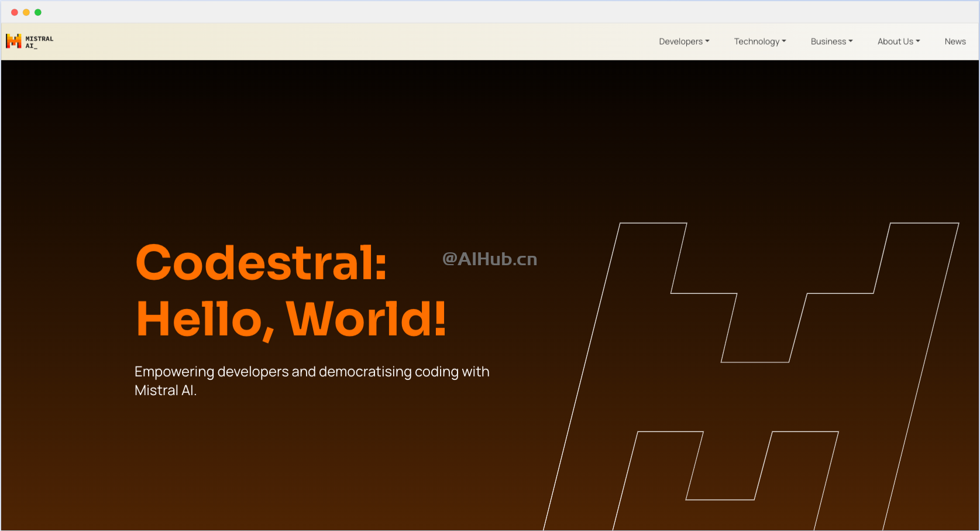The width and height of the screenshot is (980, 531).
Task: Click the Mistral AI logo
Action: pyautogui.click(x=29, y=41)
